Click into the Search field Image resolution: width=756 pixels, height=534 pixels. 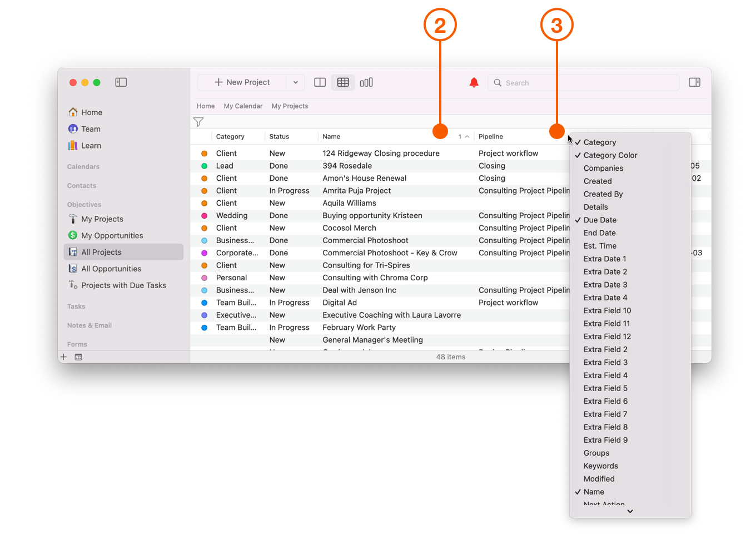click(x=583, y=82)
